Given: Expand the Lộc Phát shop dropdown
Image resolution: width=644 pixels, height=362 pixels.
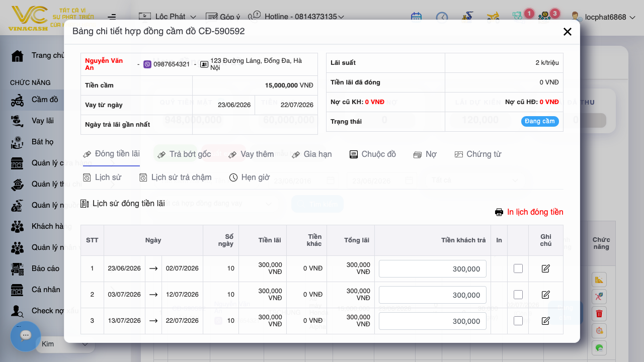Looking at the screenshot, I should [x=167, y=17].
